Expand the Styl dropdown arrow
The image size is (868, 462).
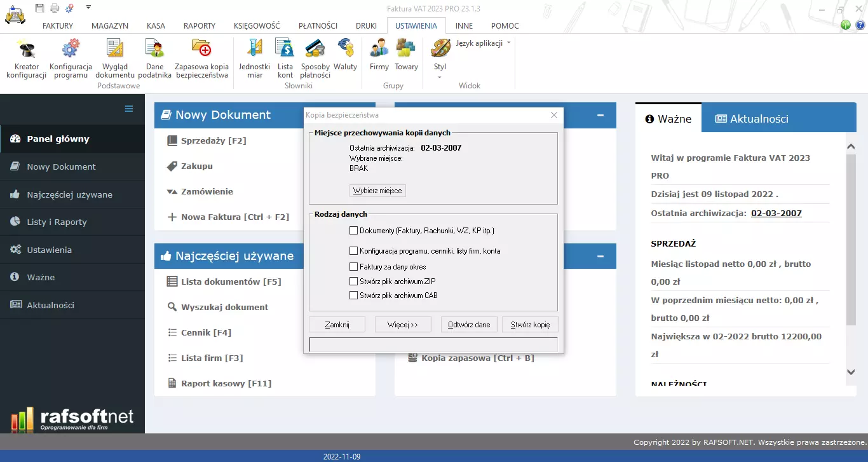[440, 76]
